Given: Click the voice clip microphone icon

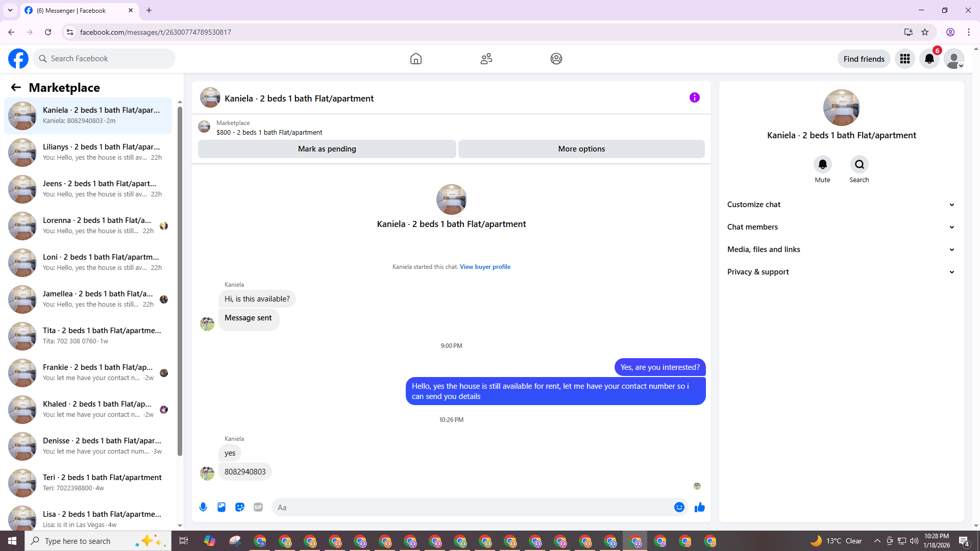Looking at the screenshot, I should [x=203, y=507].
